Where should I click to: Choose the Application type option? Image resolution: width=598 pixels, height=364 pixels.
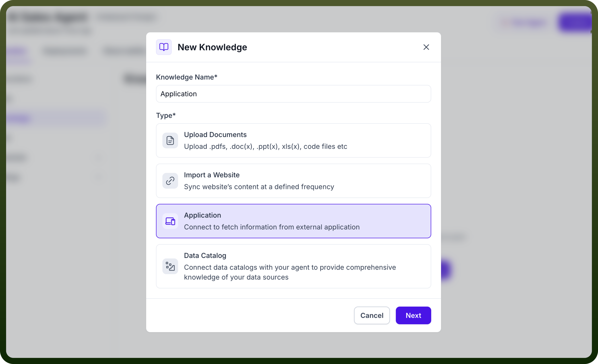(x=293, y=221)
